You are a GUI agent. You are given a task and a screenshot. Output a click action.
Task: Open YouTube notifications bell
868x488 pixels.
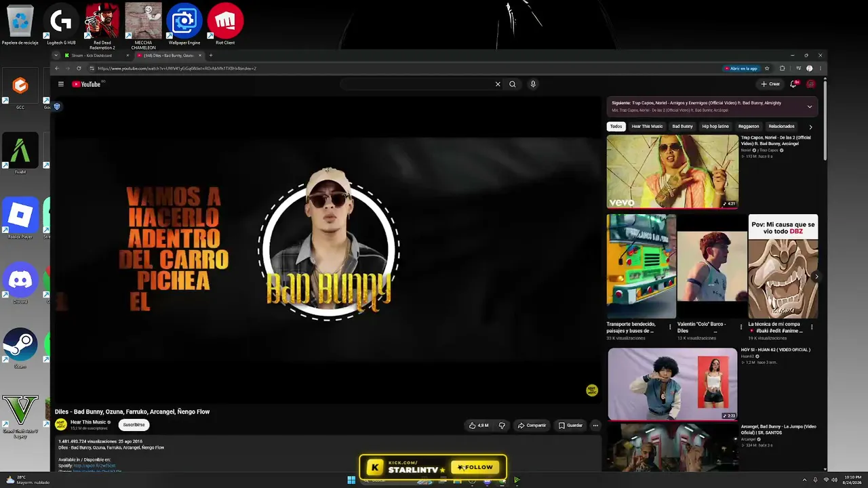tap(793, 84)
